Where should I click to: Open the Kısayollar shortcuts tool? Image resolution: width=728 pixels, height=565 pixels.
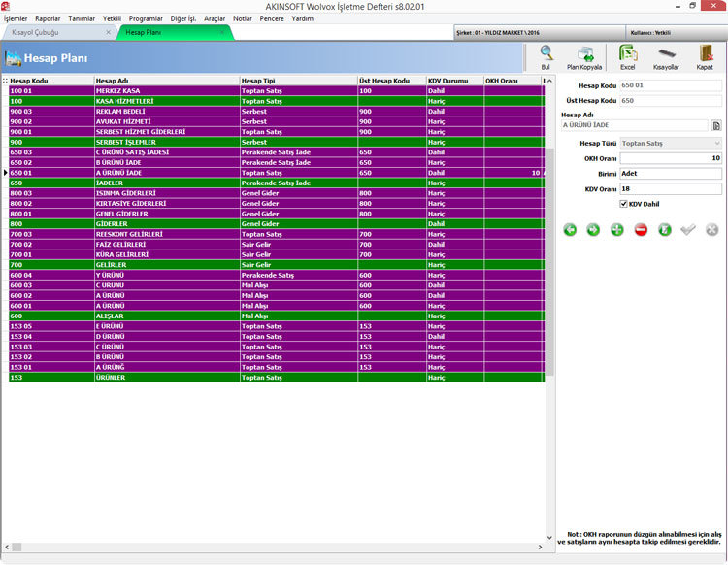pos(666,57)
